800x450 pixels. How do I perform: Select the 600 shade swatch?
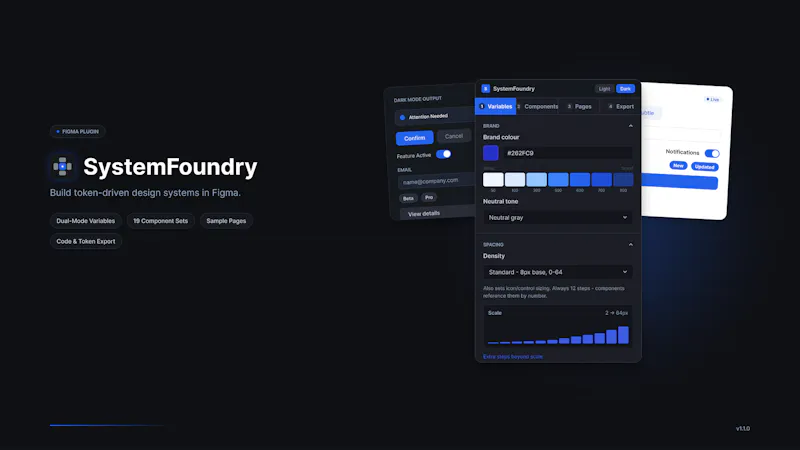(580, 180)
